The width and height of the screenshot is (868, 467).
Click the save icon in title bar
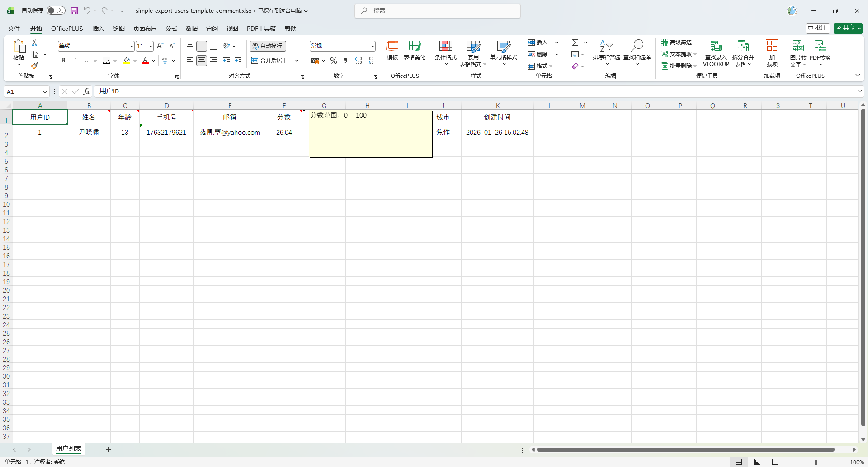click(74, 10)
